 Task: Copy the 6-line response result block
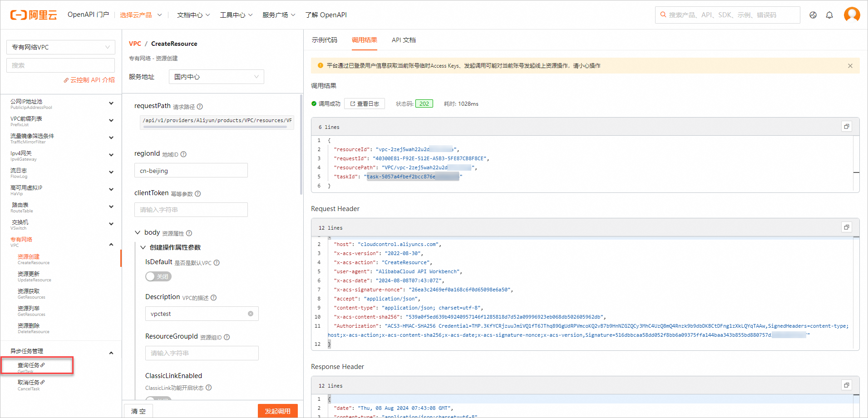[846, 127]
